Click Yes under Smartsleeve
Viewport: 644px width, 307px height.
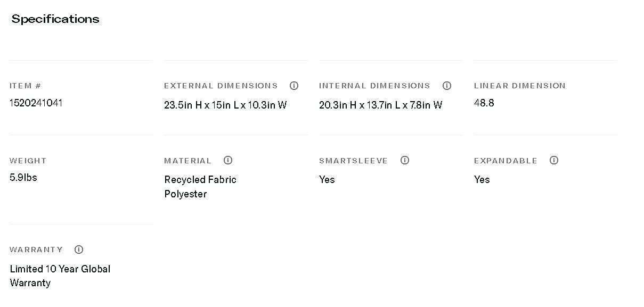(x=327, y=179)
